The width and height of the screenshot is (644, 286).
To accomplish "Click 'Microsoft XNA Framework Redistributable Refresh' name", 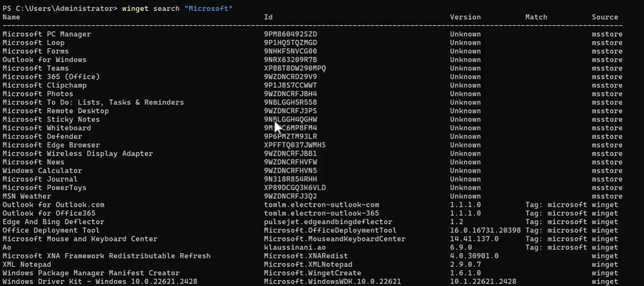I will pyautogui.click(x=106, y=256).
